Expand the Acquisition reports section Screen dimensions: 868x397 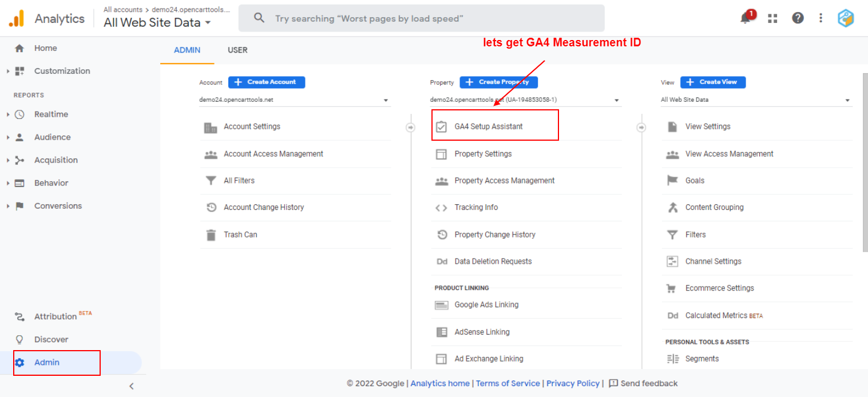click(8, 160)
